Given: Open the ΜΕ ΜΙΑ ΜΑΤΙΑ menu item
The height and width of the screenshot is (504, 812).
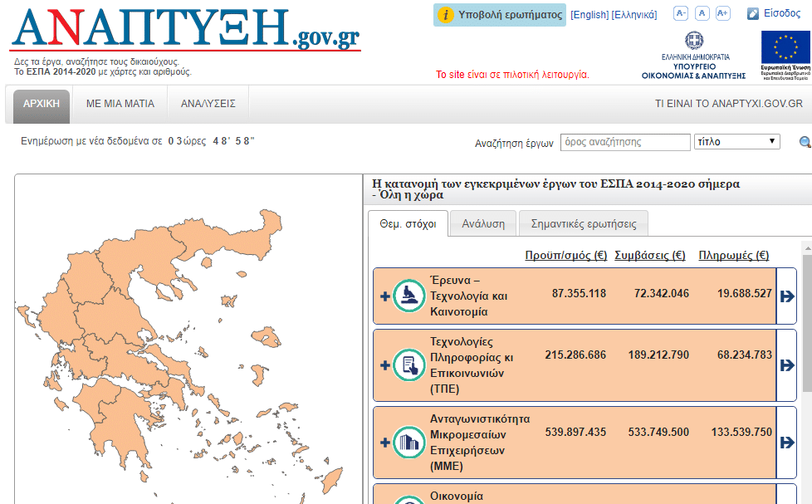Looking at the screenshot, I should coord(120,104).
